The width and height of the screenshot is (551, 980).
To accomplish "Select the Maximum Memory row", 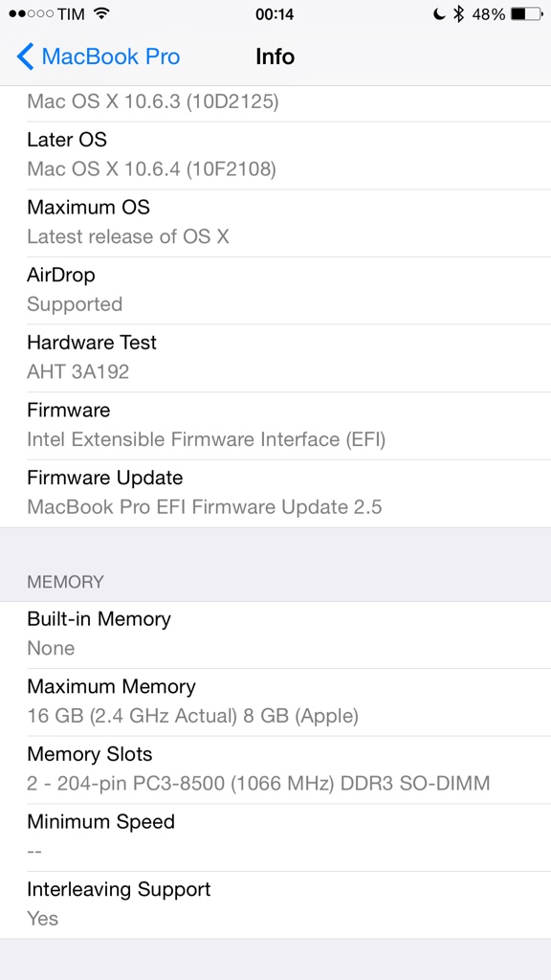I will 275,702.
